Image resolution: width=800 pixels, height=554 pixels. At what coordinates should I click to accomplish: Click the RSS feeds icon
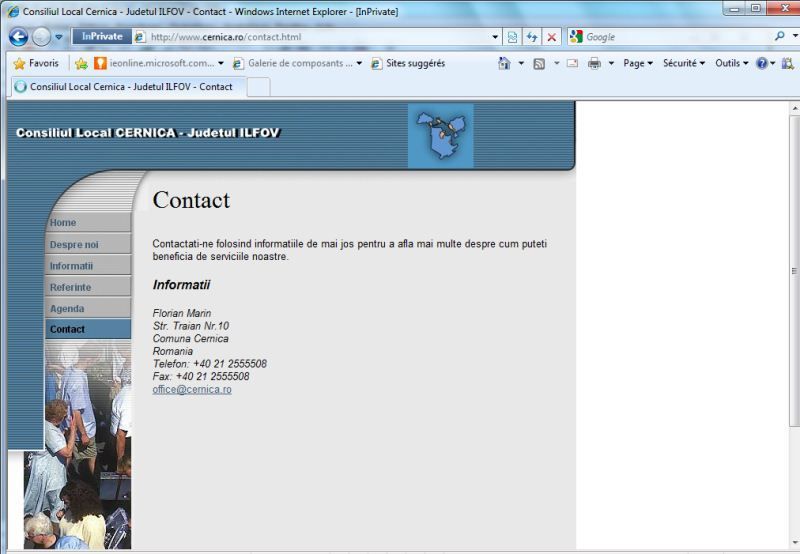coord(539,63)
